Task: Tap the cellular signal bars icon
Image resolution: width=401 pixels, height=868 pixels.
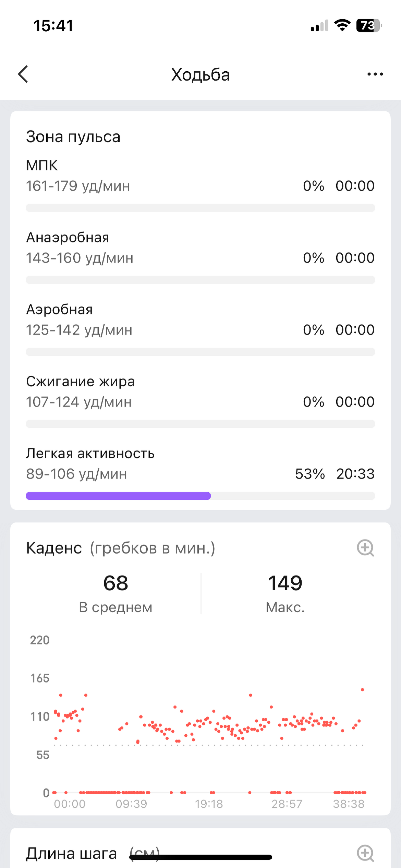Action: pyautogui.click(x=319, y=26)
